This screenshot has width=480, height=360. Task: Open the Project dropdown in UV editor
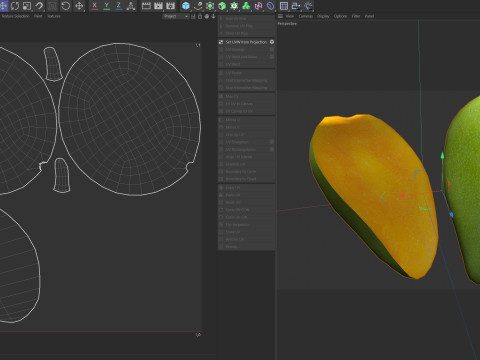(176, 16)
